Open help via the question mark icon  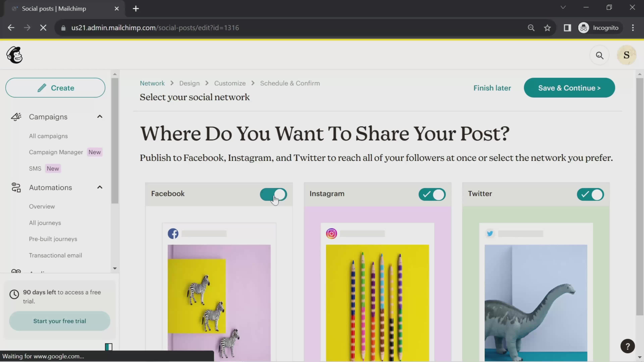(x=628, y=346)
